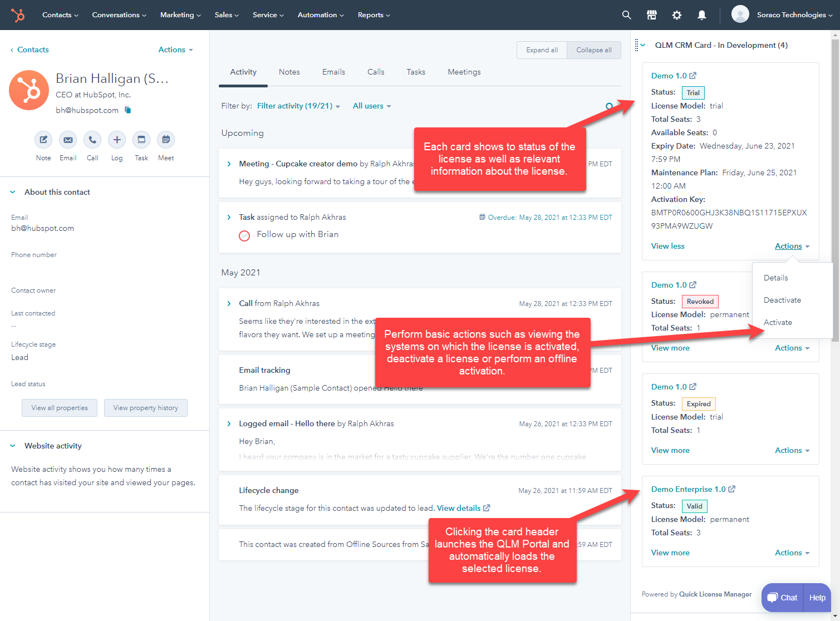This screenshot has height=621, width=840.
Task: Open the contact Actions dropdown in the left sidebar
Action: (176, 50)
